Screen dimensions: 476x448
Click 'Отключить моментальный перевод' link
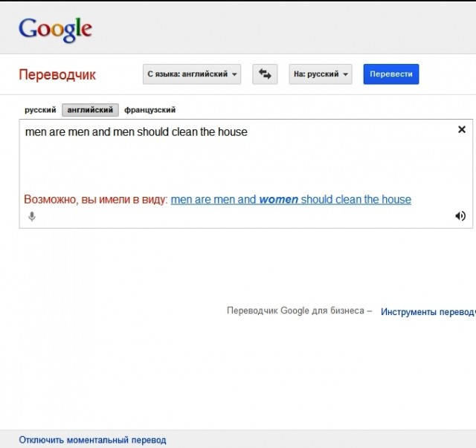point(92,440)
